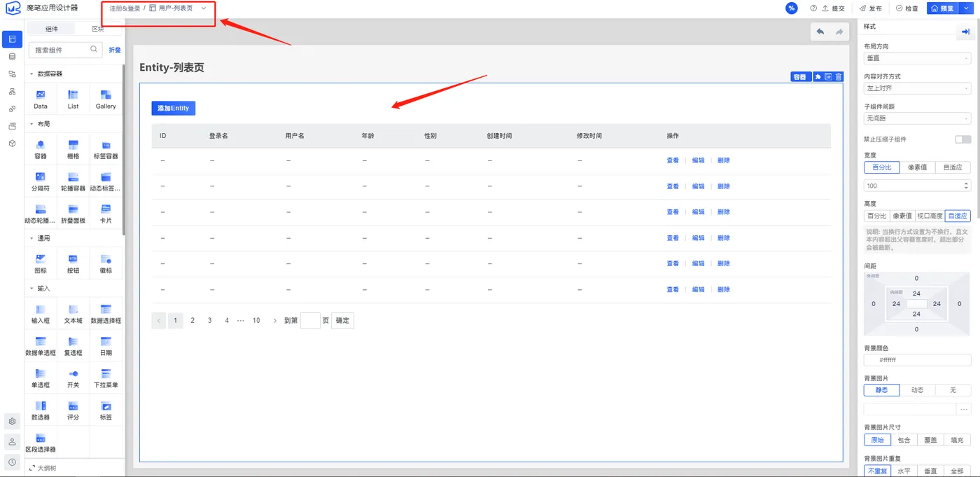980x477 pixels.
Task: Click the 发布 publish button
Action: coord(871,8)
